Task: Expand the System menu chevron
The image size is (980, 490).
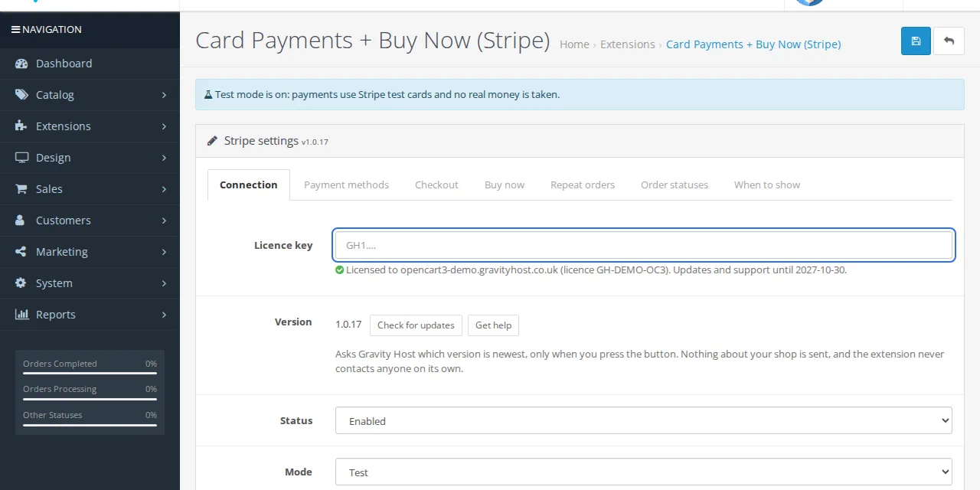Action: tap(164, 283)
